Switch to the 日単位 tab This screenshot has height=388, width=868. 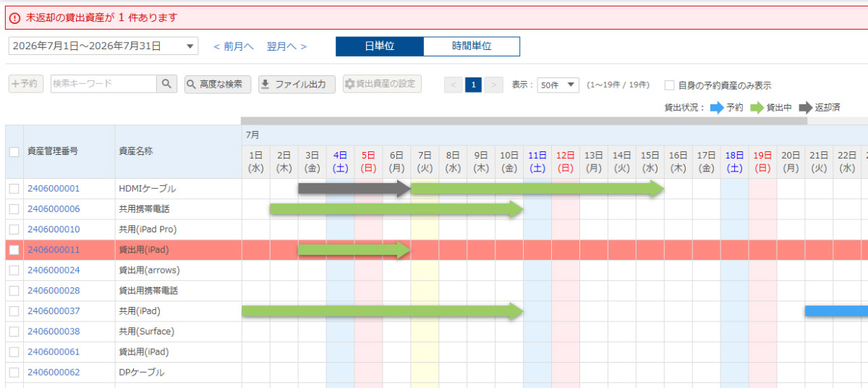pyautogui.click(x=380, y=46)
